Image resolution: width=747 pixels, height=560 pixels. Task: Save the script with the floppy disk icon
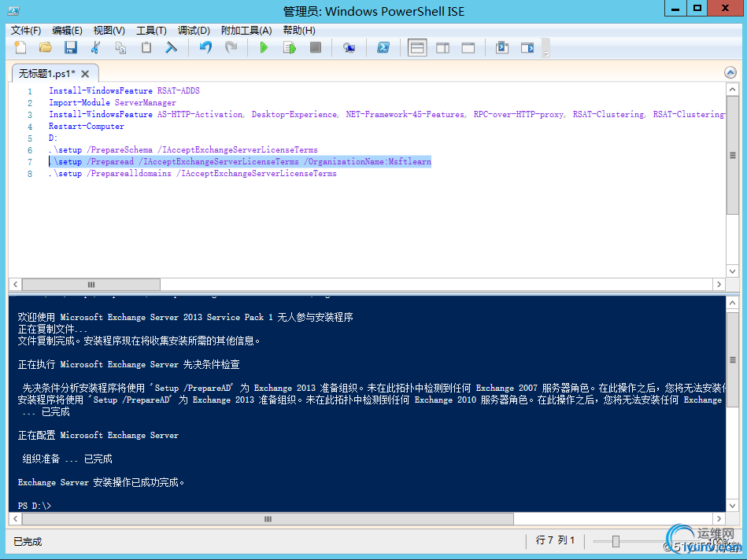71,47
